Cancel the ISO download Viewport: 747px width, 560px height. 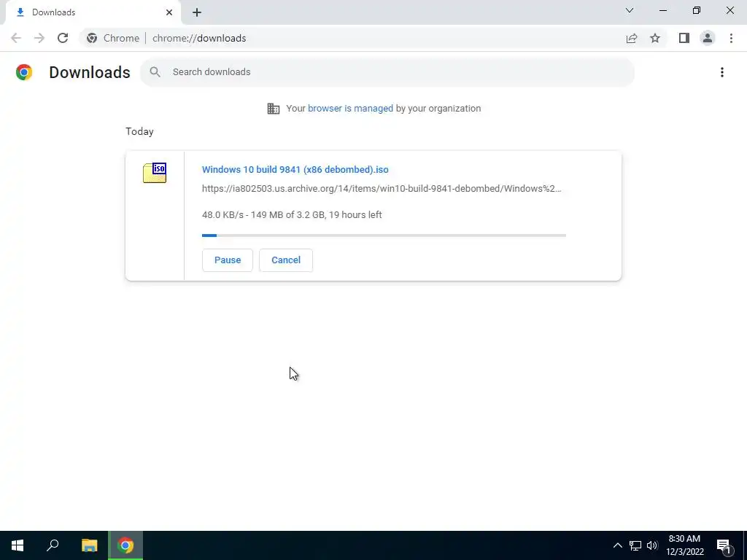tap(286, 260)
